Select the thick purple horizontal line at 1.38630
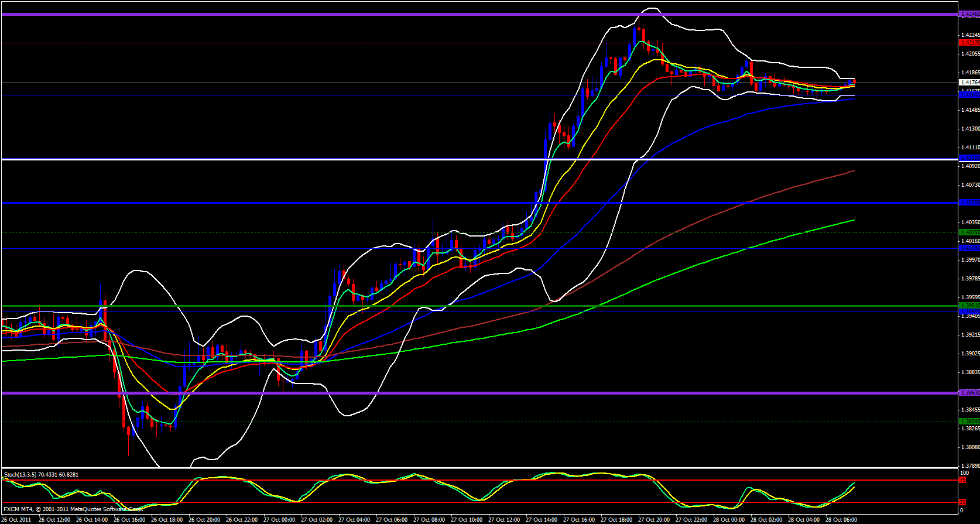 point(479,393)
